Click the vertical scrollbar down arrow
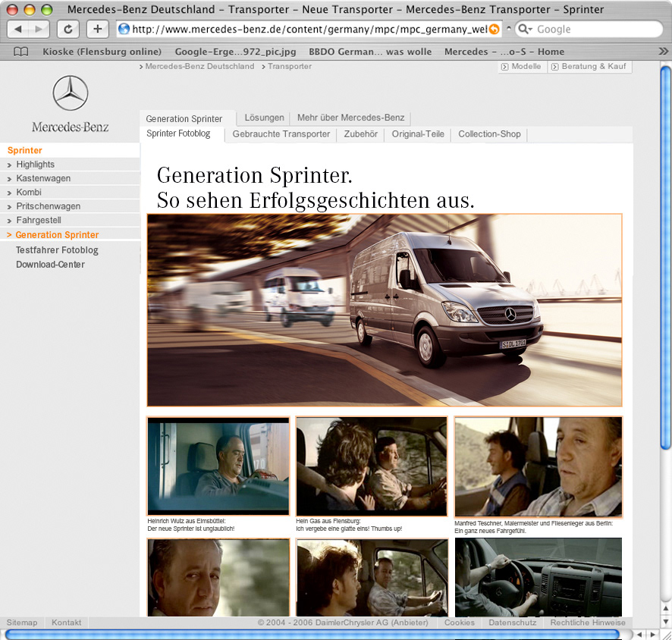This screenshot has width=672, height=640. click(666, 621)
